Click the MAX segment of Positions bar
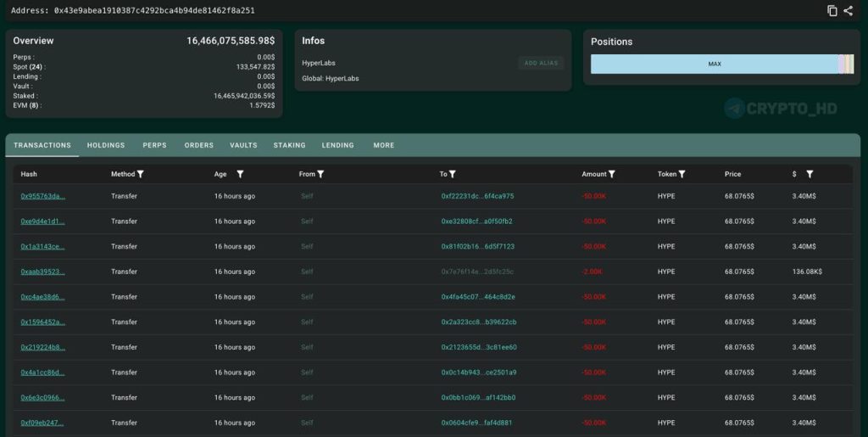 (x=714, y=64)
